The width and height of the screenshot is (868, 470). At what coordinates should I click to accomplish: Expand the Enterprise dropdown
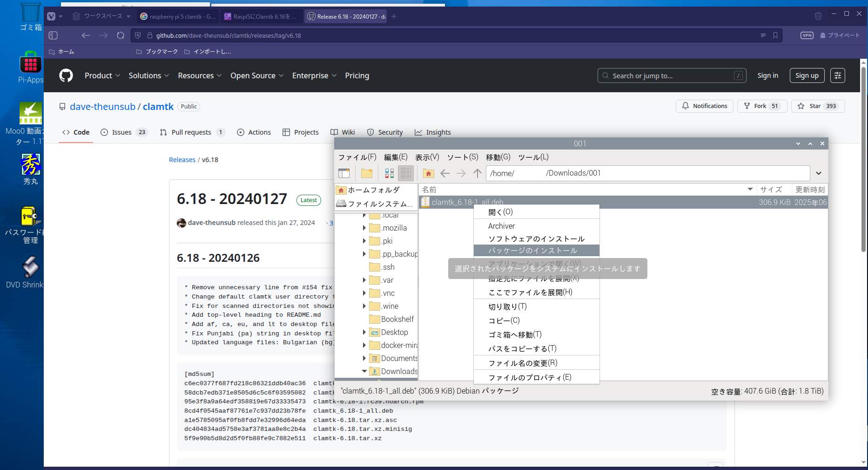coord(314,75)
